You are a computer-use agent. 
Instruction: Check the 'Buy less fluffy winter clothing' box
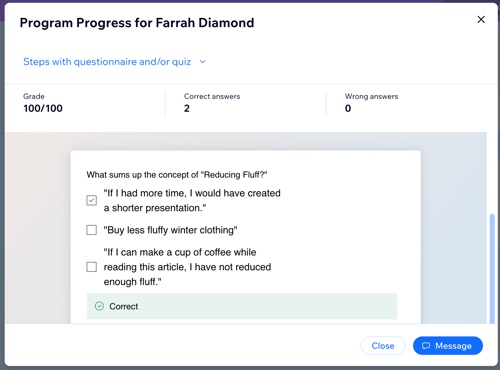click(91, 230)
